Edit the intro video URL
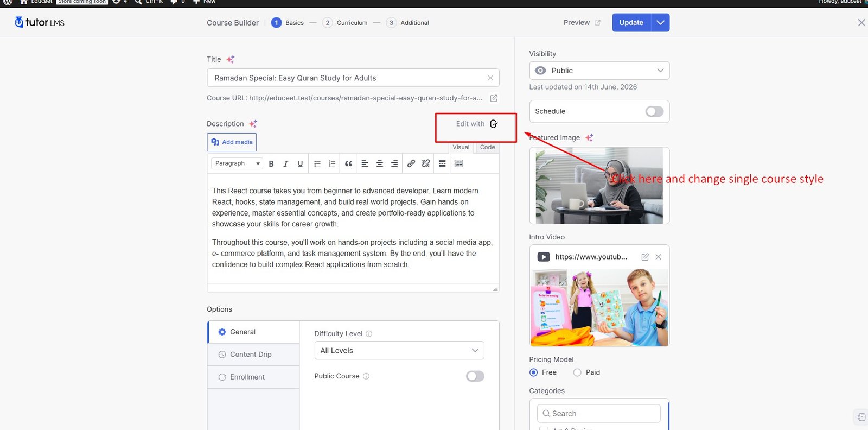868x430 pixels. [645, 257]
